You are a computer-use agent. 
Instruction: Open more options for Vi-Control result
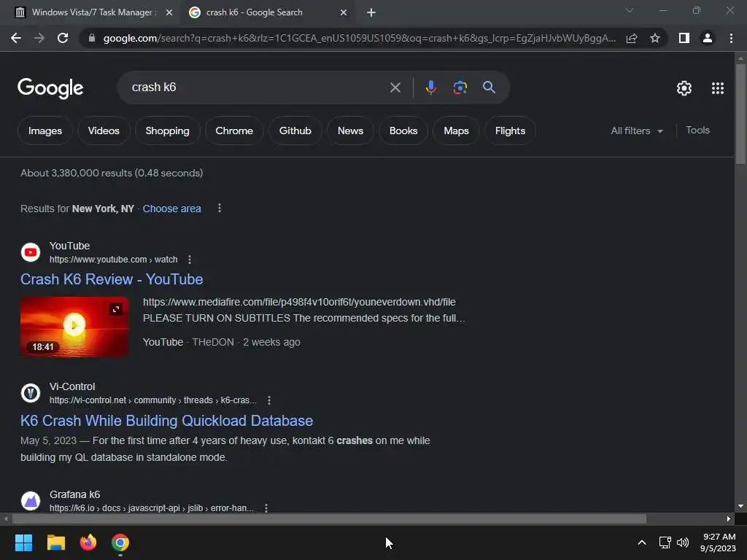pos(269,400)
